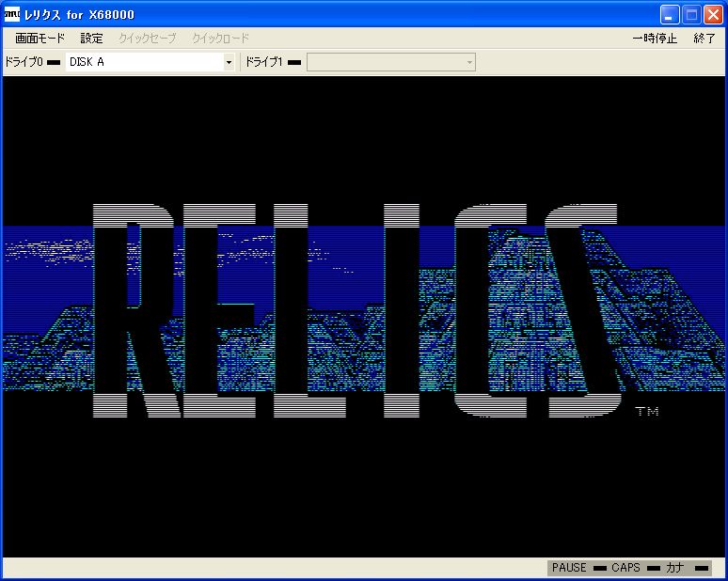
Task: Click the DISK A drive 0 combo box
Action: coord(150,62)
